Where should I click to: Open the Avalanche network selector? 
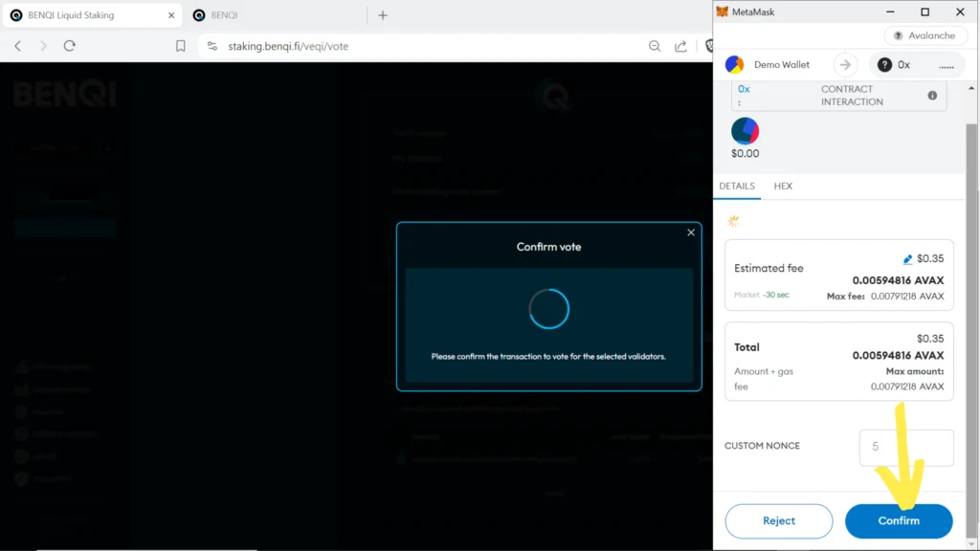924,35
